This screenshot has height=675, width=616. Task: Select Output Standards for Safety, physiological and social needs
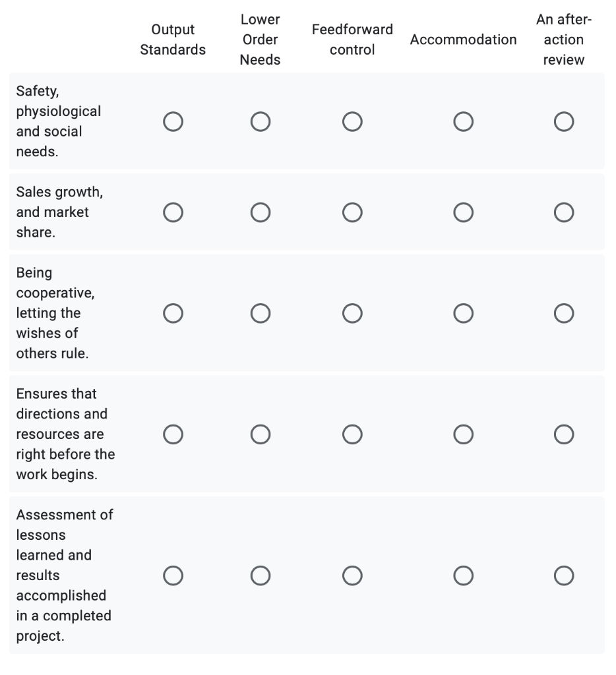[x=173, y=121]
